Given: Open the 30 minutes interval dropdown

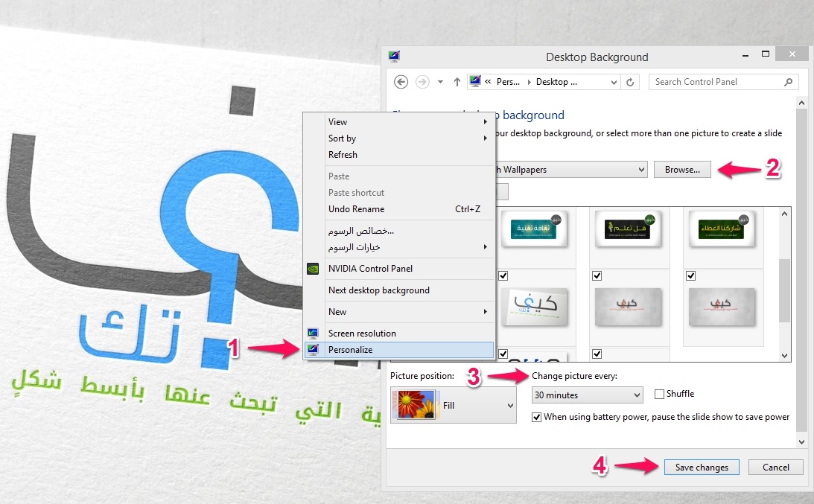Looking at the screenshot, I should (637, 395).
